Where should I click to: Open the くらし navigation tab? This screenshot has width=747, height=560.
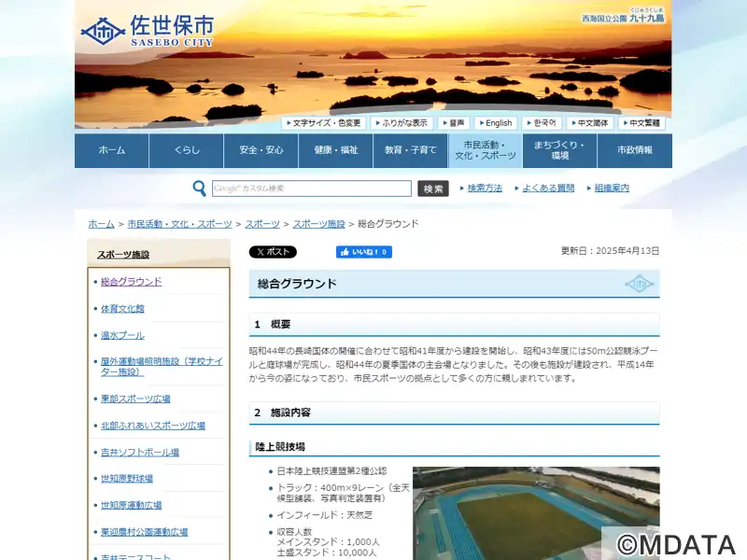click(x=187, y=150)
